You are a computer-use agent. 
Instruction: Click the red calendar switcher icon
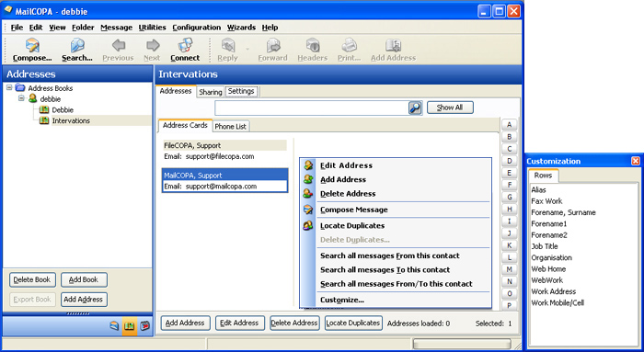(144, 325)
